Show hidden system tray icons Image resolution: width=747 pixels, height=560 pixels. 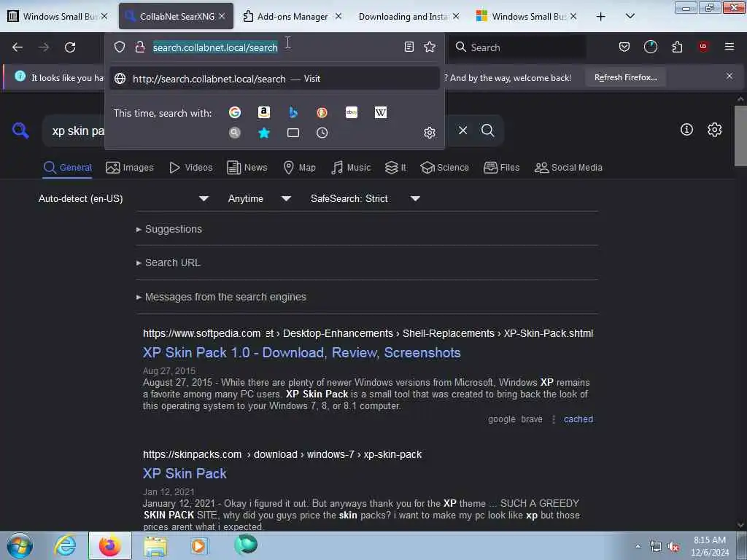[x=638, y=546]
